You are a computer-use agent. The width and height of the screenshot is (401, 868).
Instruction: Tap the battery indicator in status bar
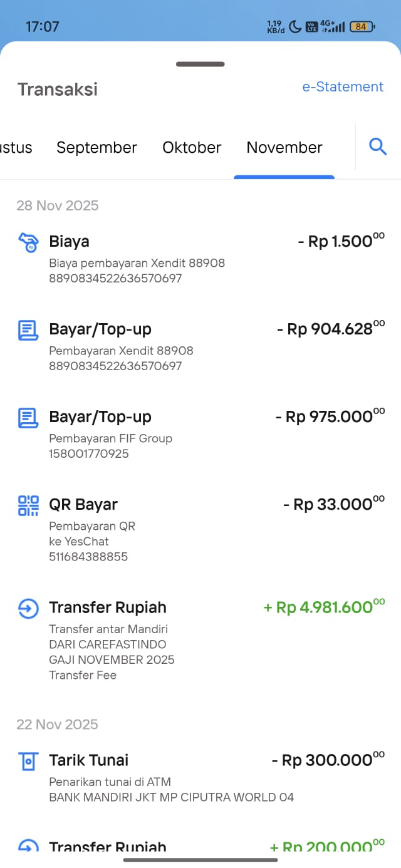coord(363,26)
